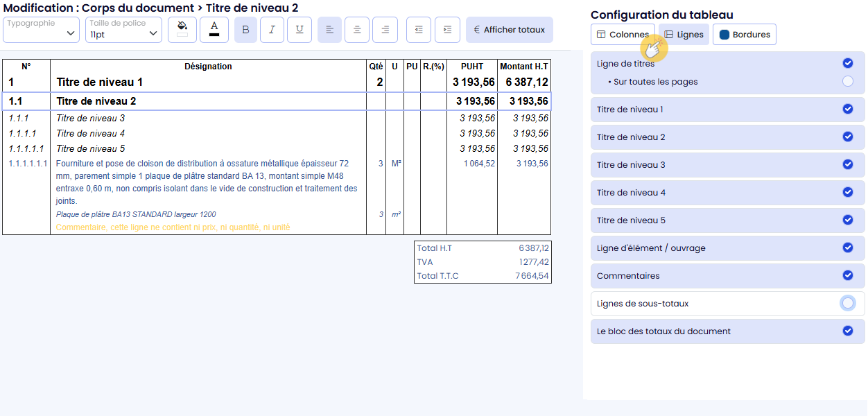
Task: Click the Afficher totaux button
Action: (509, 30)
